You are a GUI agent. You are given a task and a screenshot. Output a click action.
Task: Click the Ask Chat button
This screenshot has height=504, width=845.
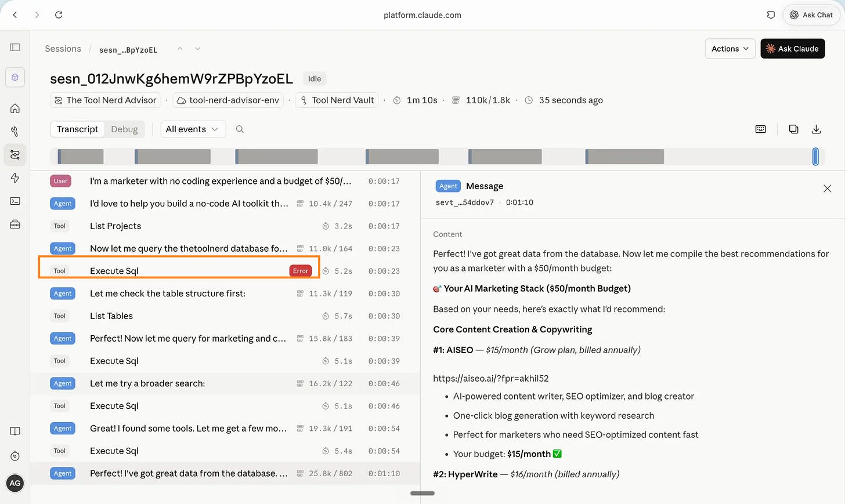(x=811, y=15)
